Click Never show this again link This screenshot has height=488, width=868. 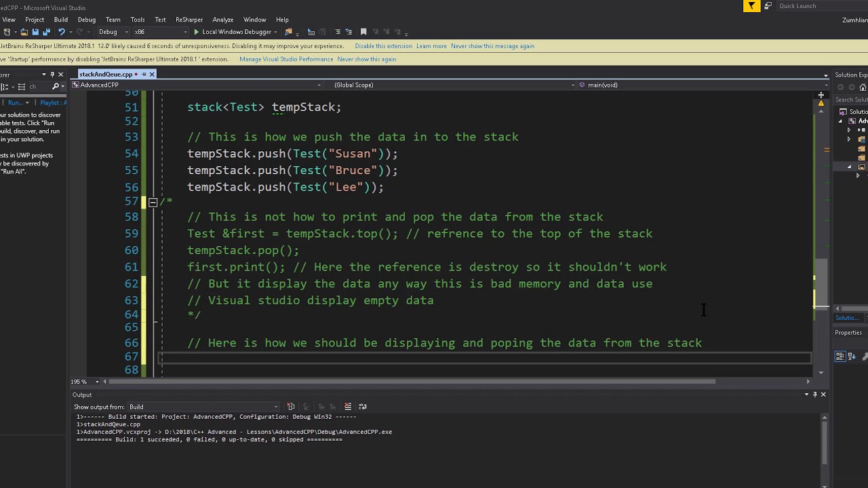pos(367,59)
